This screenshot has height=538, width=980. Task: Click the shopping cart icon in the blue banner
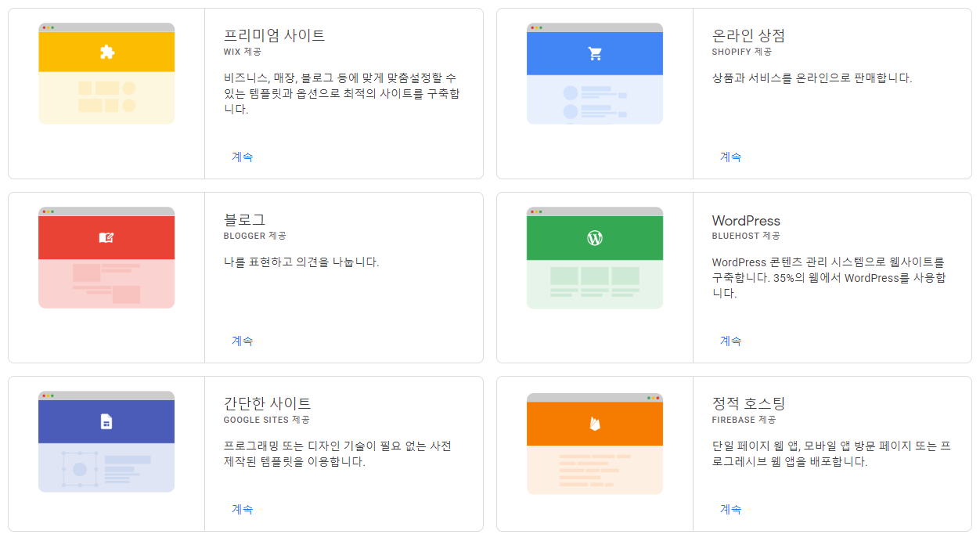tap(595, 53)
